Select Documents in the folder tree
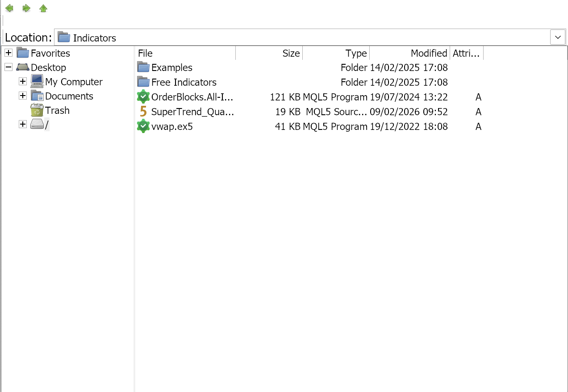Screen dimensions: 568x392 69,96
